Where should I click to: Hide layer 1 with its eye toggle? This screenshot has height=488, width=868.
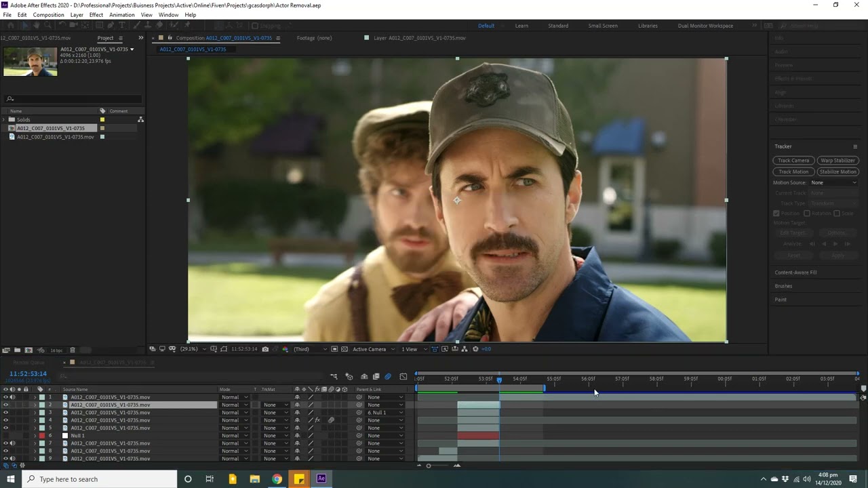pyautogui.click(x=5, y=397)
